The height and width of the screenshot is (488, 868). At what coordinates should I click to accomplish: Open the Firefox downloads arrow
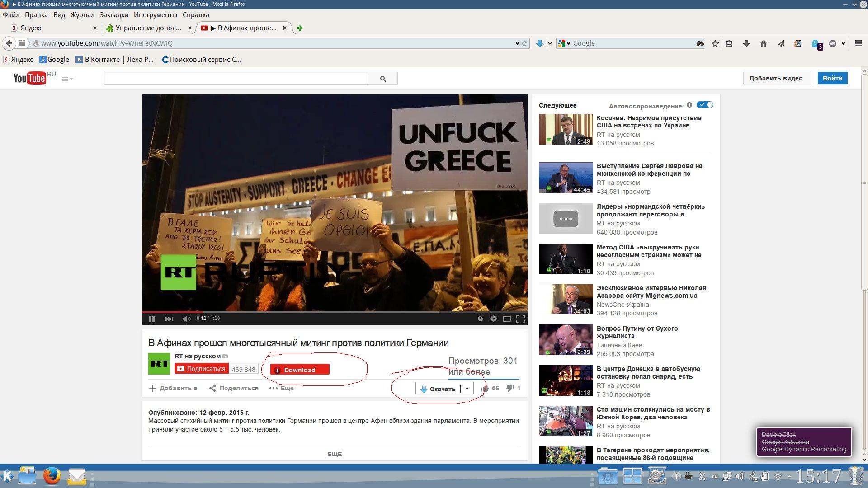pos(746,43)
